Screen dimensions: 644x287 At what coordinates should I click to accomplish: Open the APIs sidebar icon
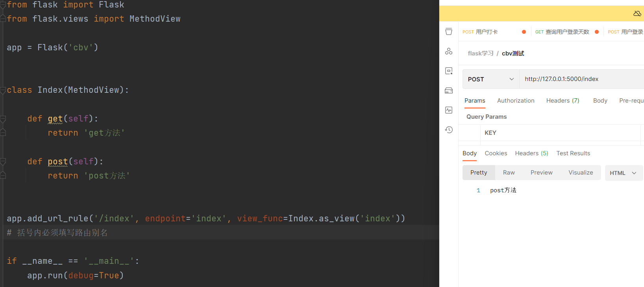[449, 52]
